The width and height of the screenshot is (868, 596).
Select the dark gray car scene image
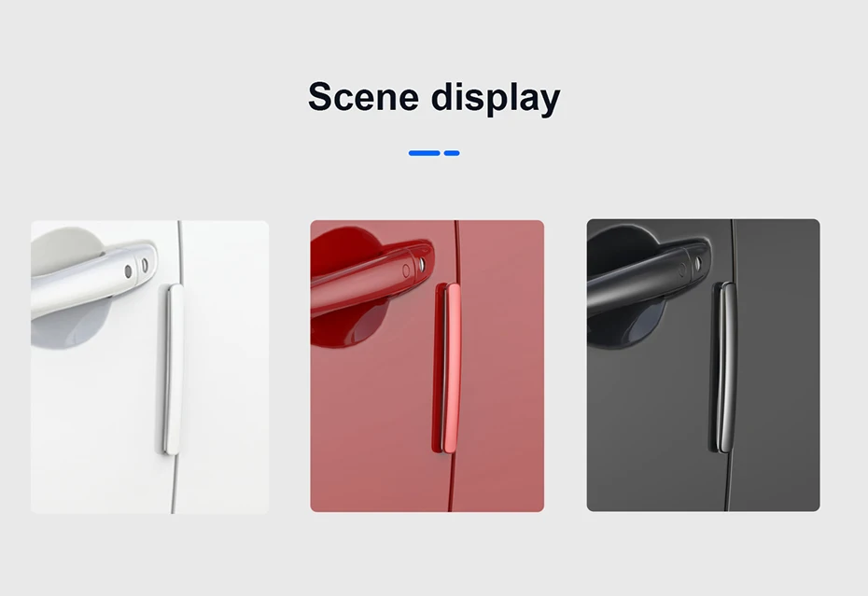coord(703,366)
